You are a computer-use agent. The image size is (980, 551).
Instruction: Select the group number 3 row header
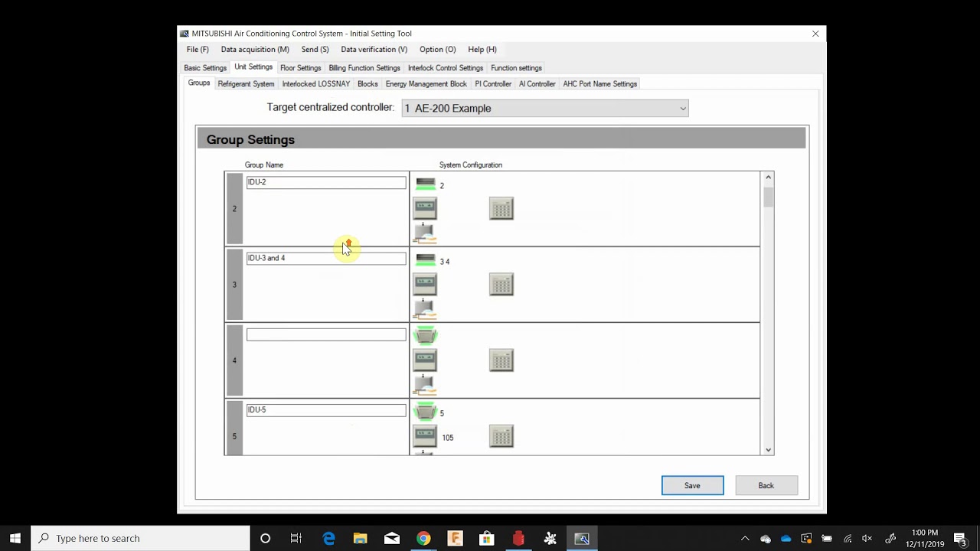click(x=234, y=284)
